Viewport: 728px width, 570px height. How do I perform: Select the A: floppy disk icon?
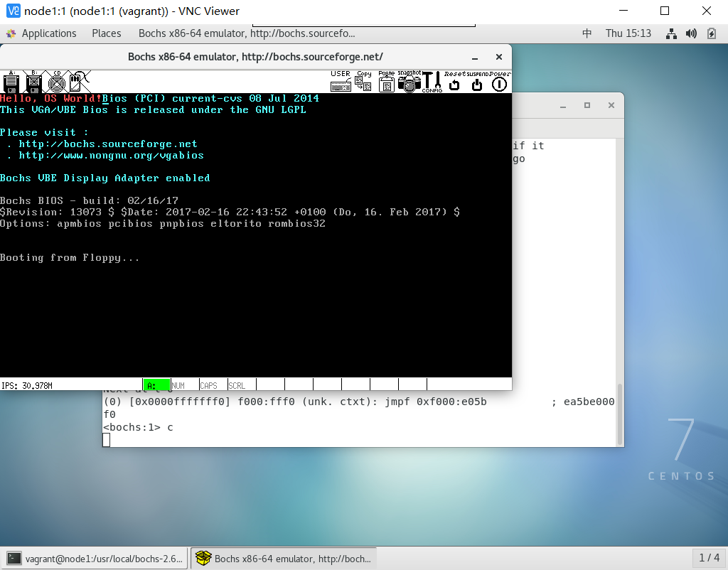tap(11, 82)
